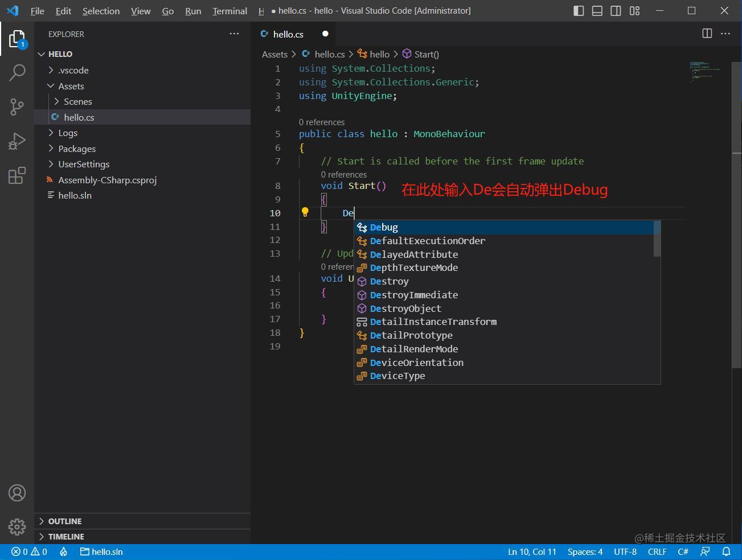
Task: Click the quick fix lightbulb on line 10
Action: [x=305, y=212]
